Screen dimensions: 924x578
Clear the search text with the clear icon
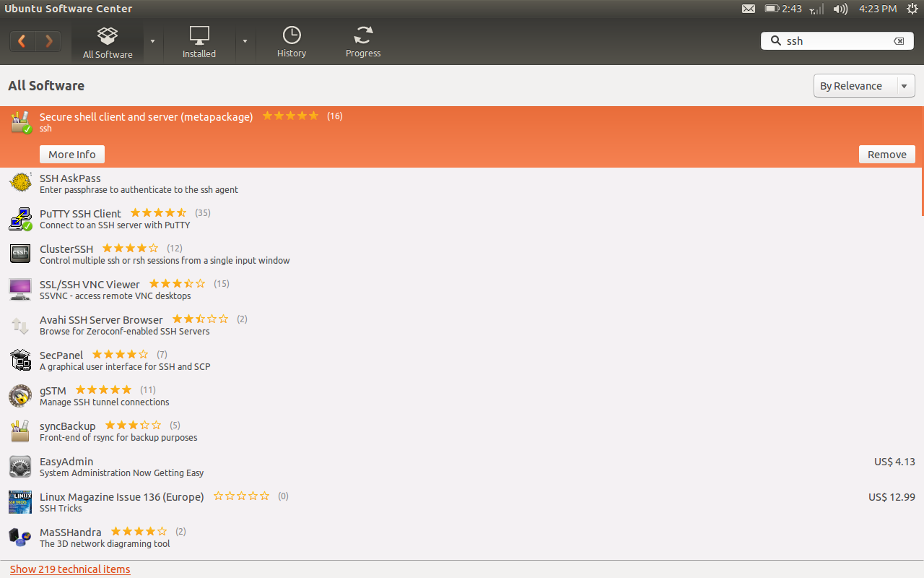(x=899, y=41)
